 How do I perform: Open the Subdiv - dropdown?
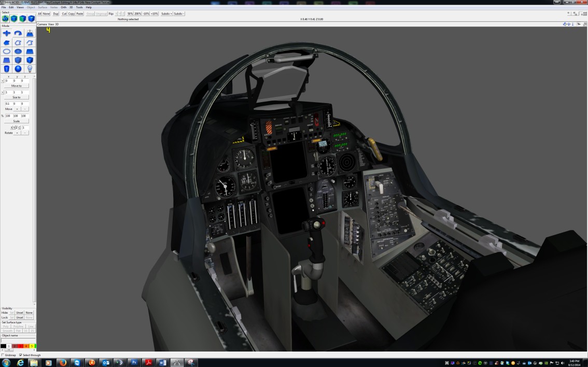(179, 13)
